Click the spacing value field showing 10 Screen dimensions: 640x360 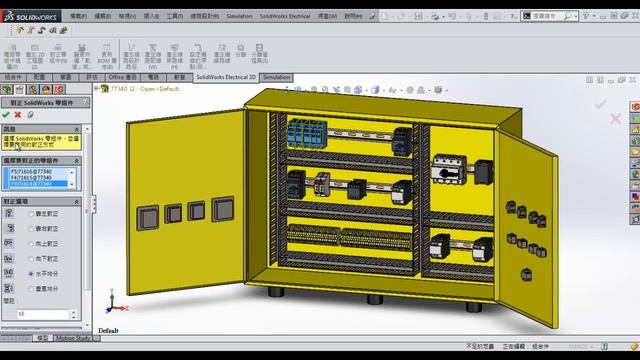(43, 314)
